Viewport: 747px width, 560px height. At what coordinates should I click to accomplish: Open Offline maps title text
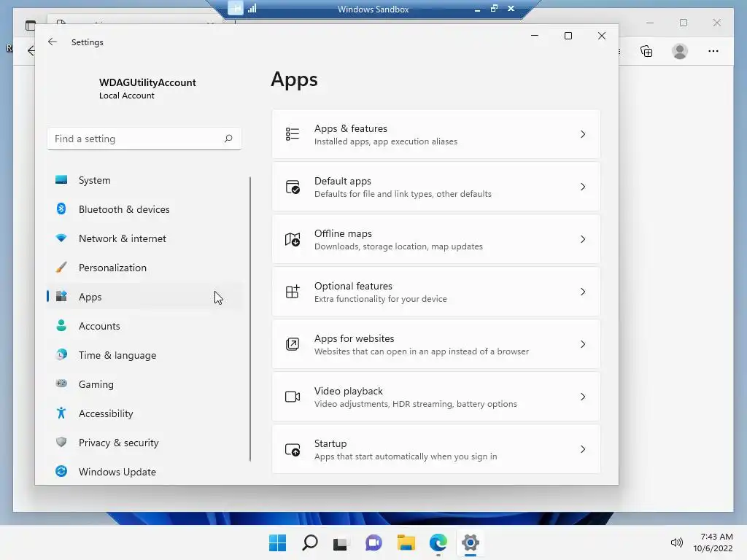tap(343, 233)
